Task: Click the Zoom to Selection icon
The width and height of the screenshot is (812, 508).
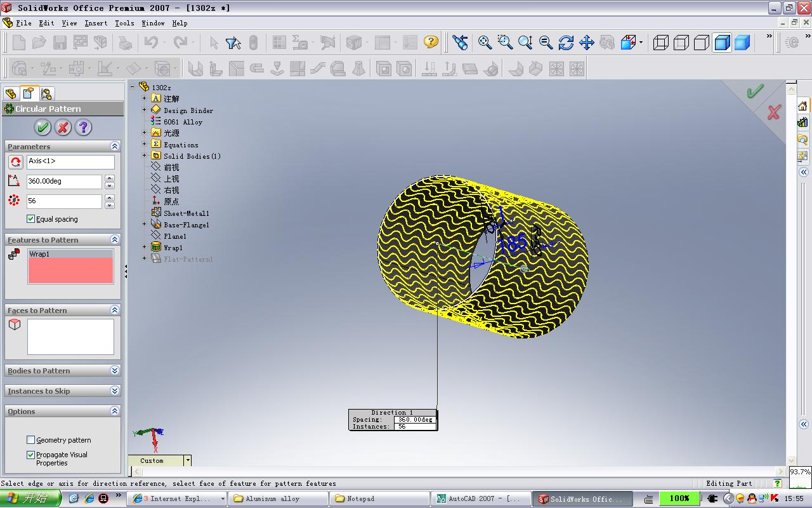Action: [546, 43]
